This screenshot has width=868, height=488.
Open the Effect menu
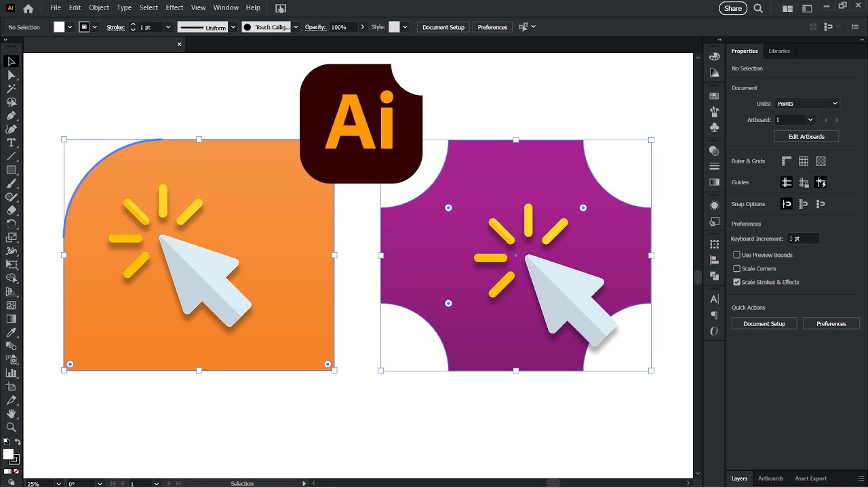(x=174, y=7)
